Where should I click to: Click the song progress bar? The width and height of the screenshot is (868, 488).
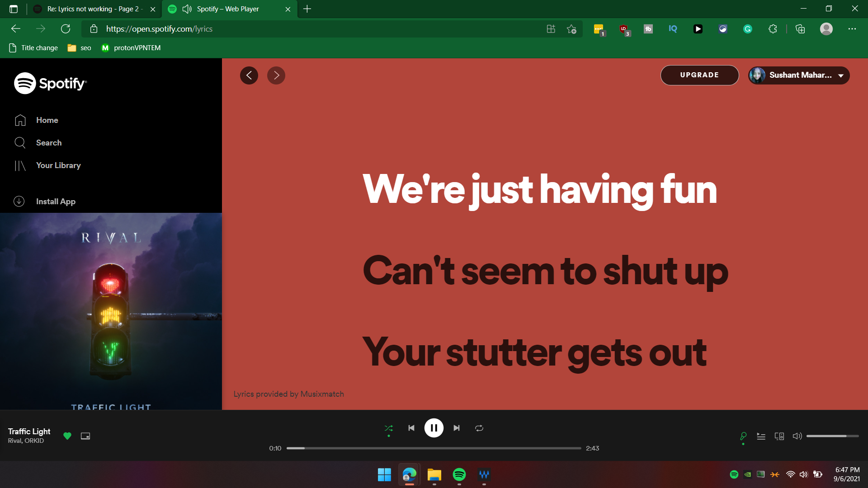pos(434,448)
